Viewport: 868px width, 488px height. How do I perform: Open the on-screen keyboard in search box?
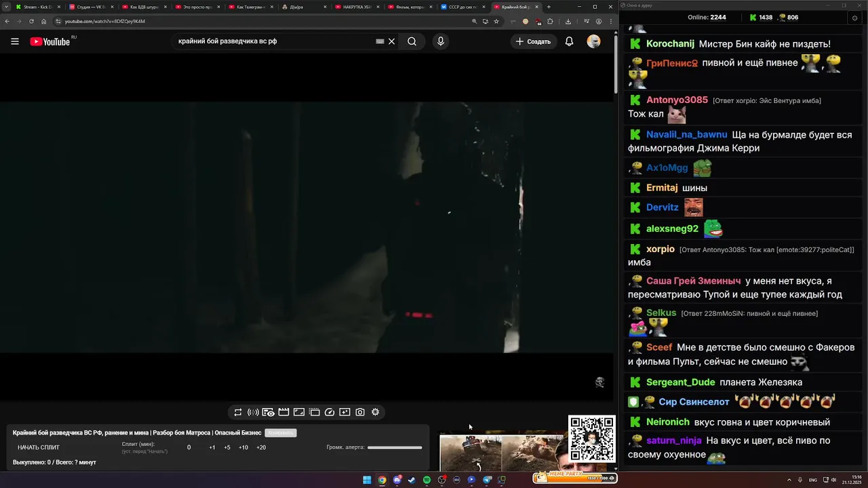point(380,41)
